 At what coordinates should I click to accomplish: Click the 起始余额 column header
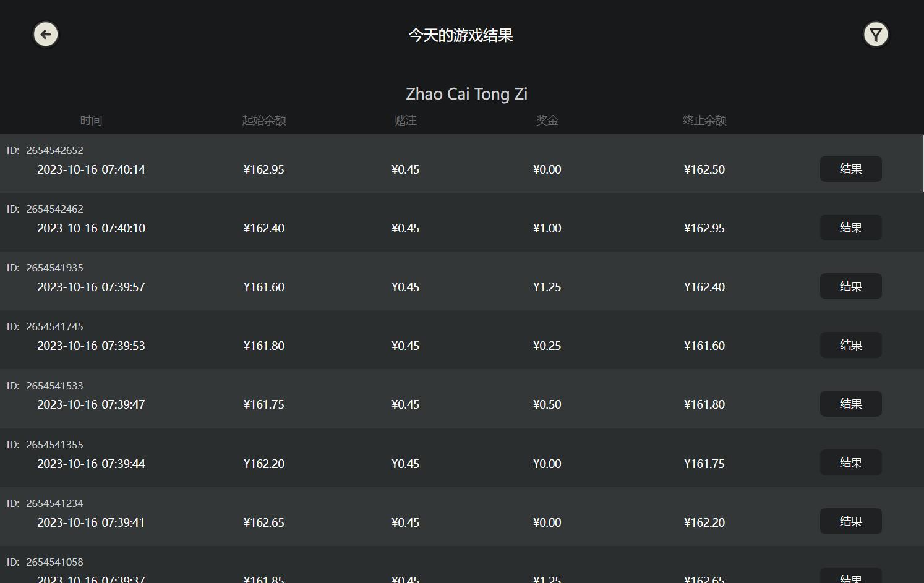[264, 121]
